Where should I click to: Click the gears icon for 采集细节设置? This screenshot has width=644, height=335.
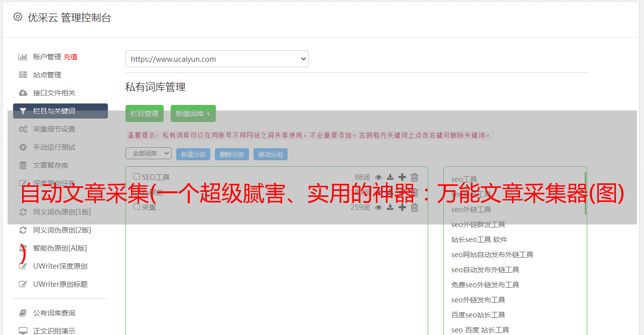click(x=23, y=129)
